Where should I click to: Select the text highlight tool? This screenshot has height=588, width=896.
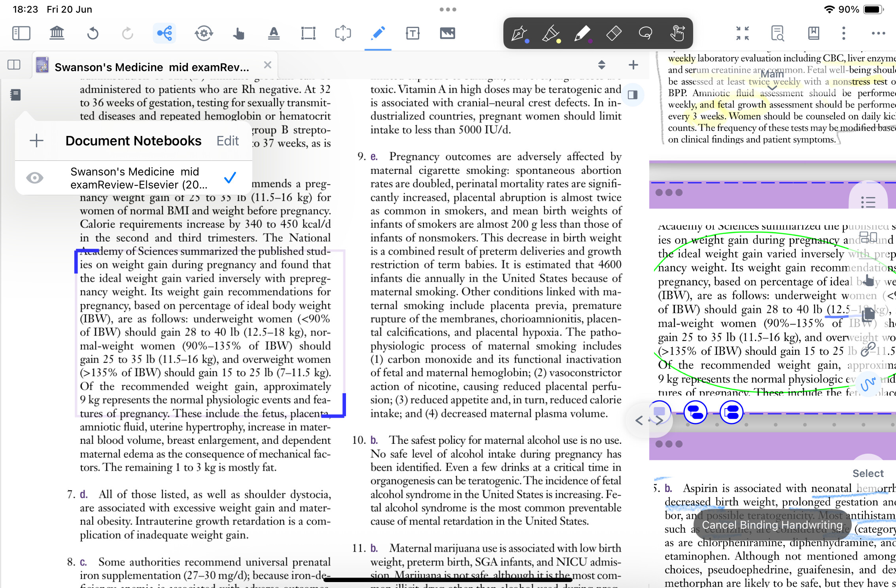(x=274, y=33)
